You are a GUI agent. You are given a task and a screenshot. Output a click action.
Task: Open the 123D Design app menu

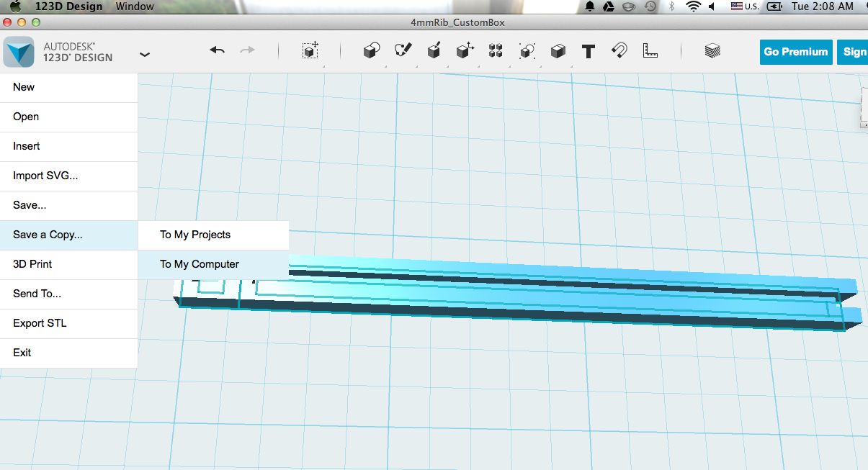[69, 6]
